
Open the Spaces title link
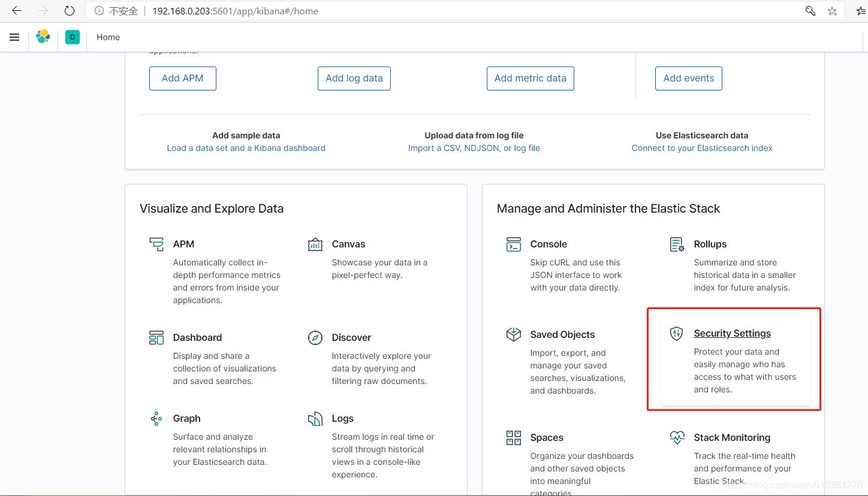point(547,437)
